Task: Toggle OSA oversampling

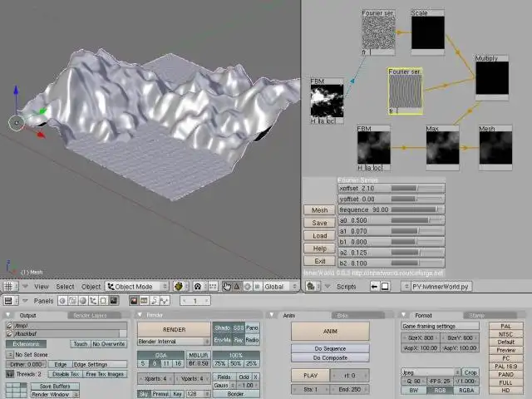Action: pos(160,355)
